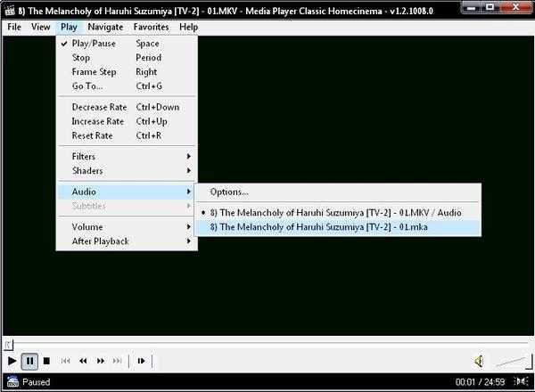Screen dimensions: 535x392
Task: Open the Help menu
Action: [188, 27]
